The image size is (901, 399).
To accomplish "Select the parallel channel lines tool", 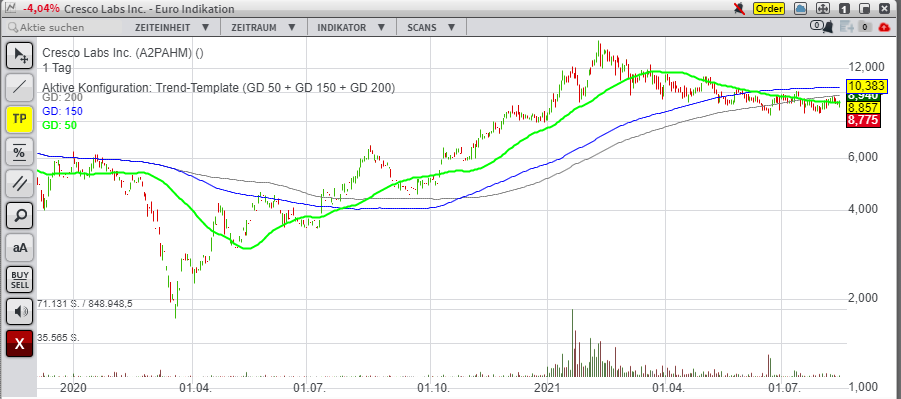I will (x=20, y=183).
